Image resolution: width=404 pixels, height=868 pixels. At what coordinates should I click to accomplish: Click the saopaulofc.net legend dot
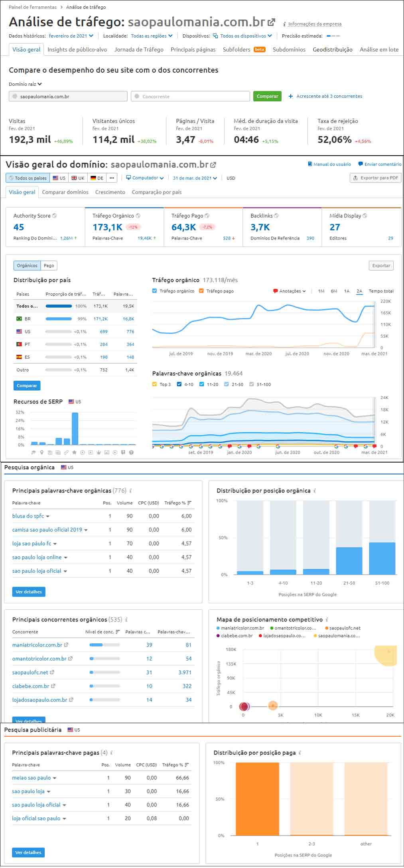pos(327,628)
